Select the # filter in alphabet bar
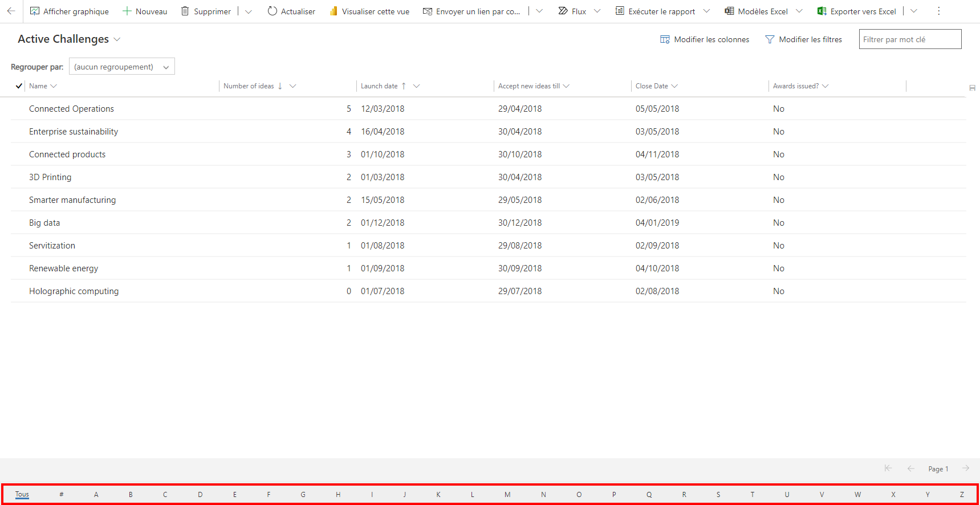Viewport: 980px width, 505px height. [x=62, y=495]
